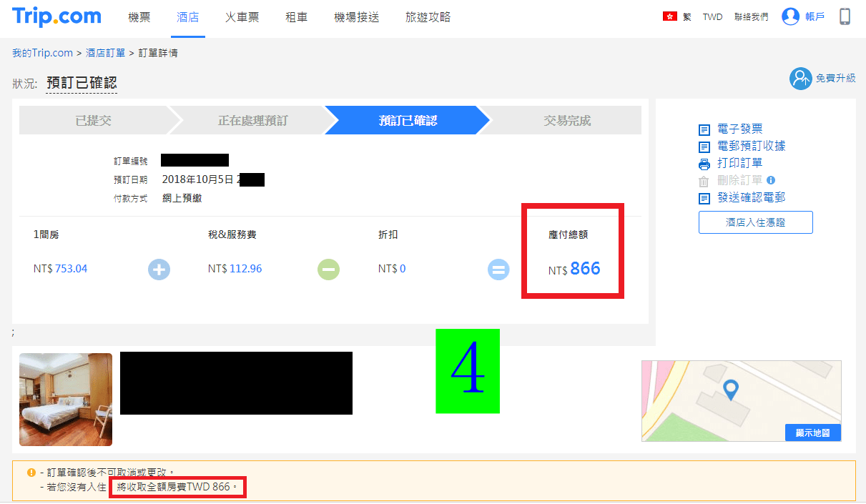This screenshot has width=866, height=504.
Task: Click the printer icon beside 打印訂單
Action: point(704,164)
